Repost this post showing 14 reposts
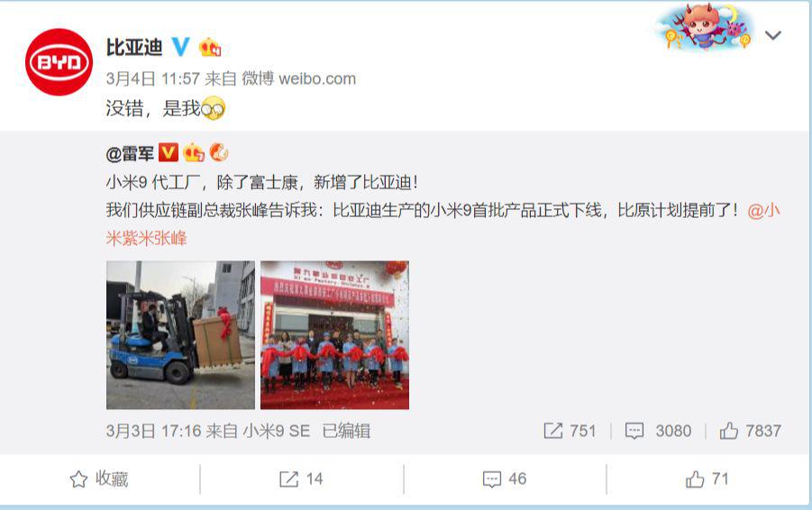812x510 pixels. (301, 479)
